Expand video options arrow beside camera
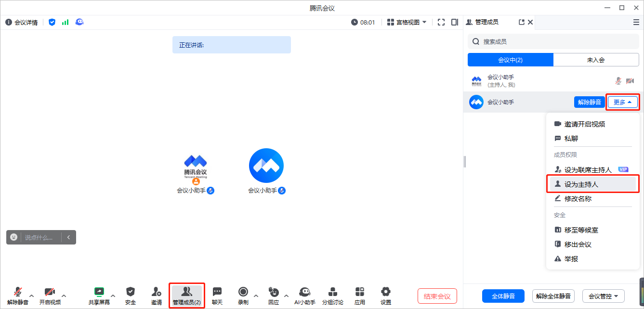 64,296
